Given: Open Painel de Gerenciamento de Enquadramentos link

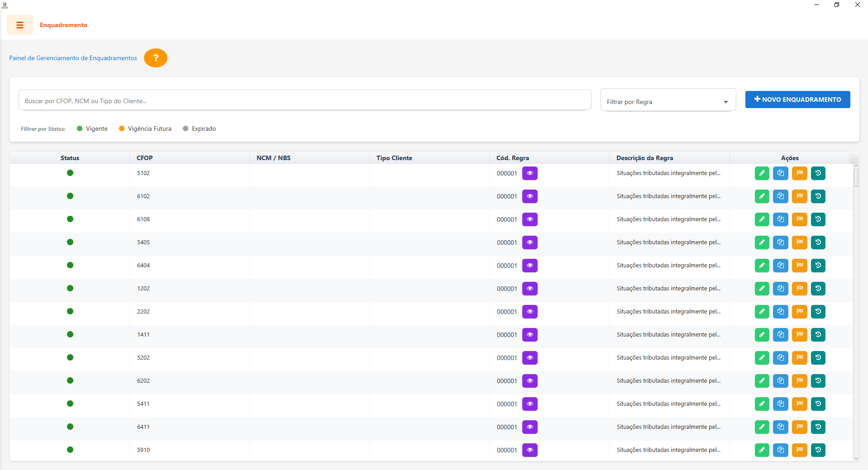Looking at the screenshot, I should 73,58.
